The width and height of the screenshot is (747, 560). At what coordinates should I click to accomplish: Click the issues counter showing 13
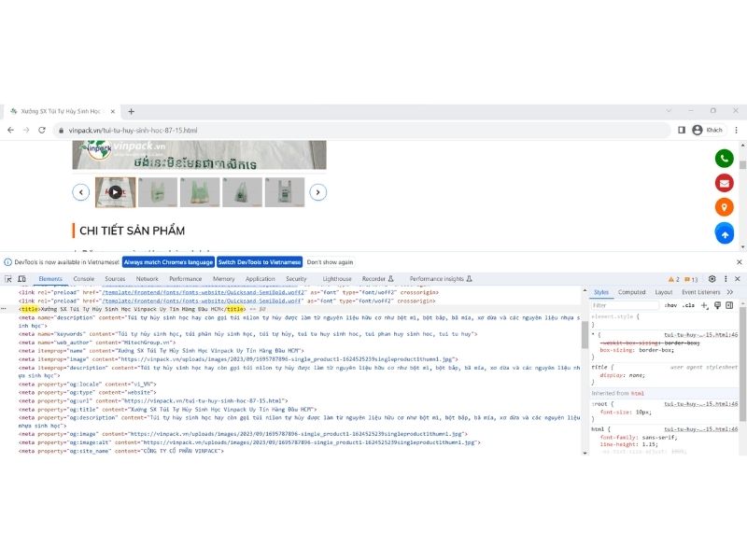(691, 279)
